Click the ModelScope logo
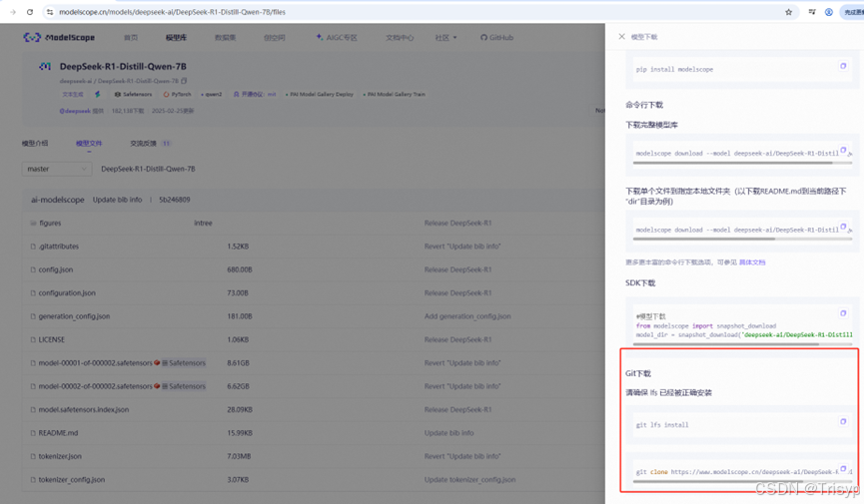This screenshot has width=864, height=504. (59, 37)
